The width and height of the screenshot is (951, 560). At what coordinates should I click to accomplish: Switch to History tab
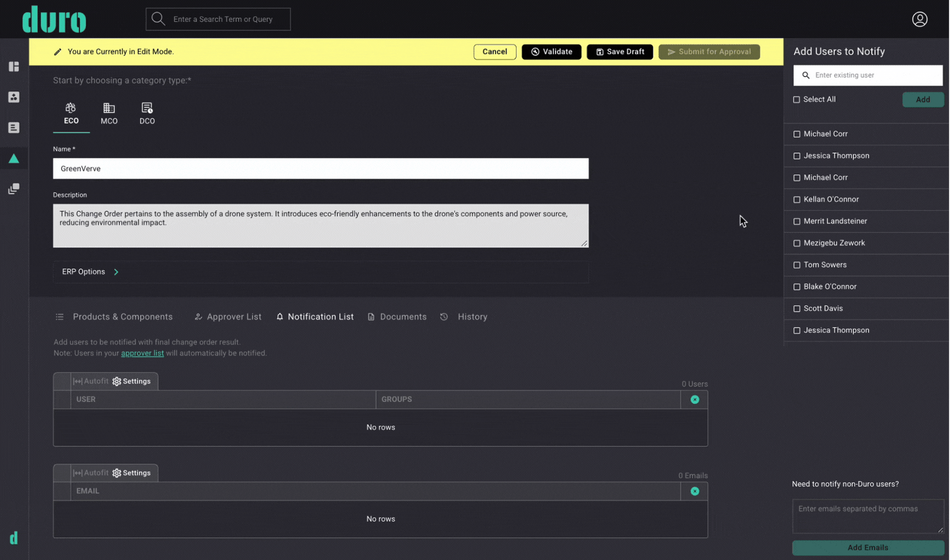coord(465,317)
